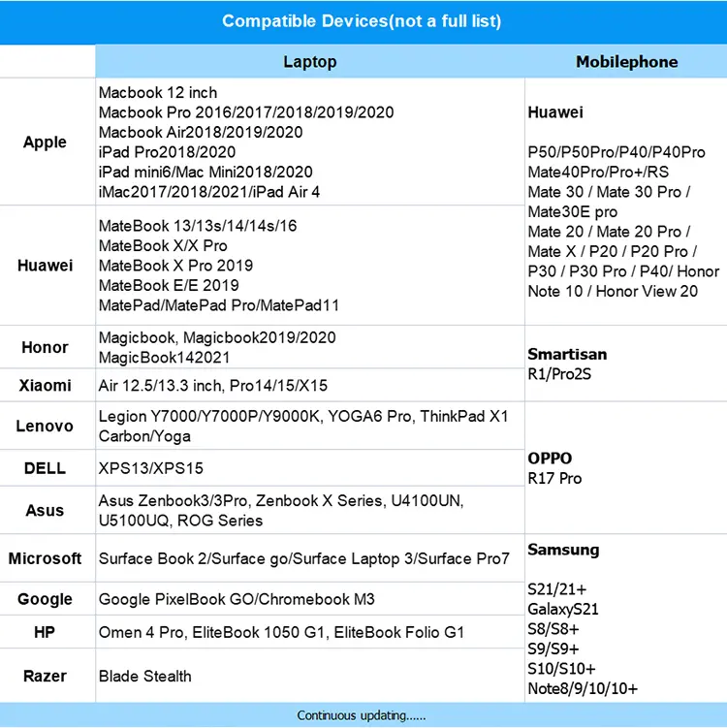Click the Compatible Devices title banner

pos(362,21)
